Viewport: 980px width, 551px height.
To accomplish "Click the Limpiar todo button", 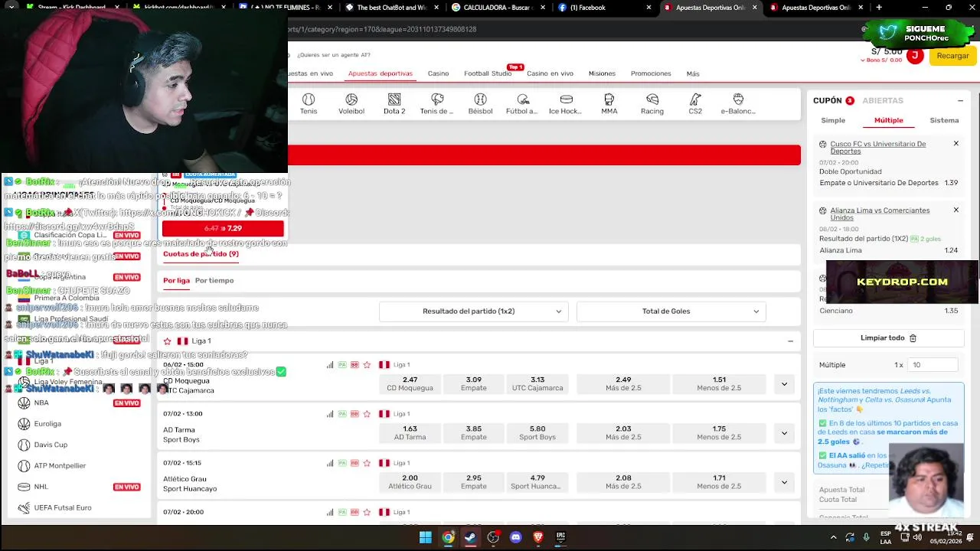I will (x=888, y=337).
